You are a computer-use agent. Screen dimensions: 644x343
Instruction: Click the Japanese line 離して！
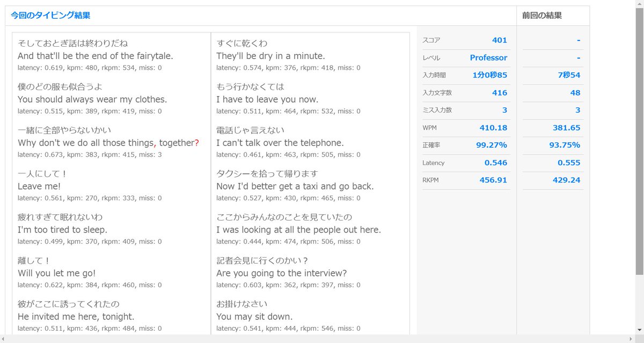34,260
